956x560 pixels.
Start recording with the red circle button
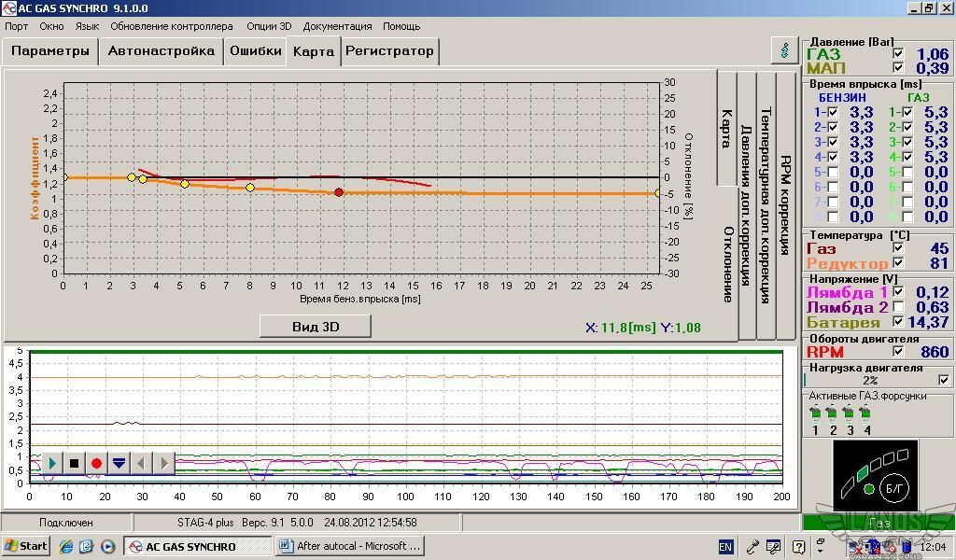pos(96,463)
